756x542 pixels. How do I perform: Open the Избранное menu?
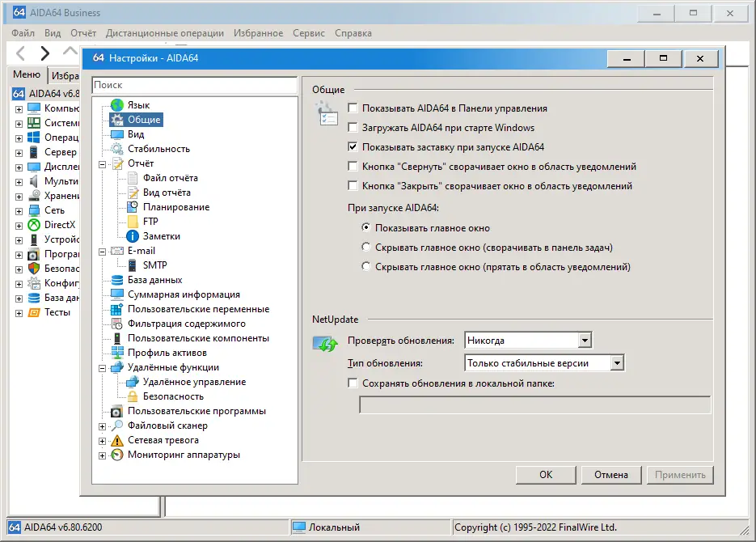coord(259,33)
